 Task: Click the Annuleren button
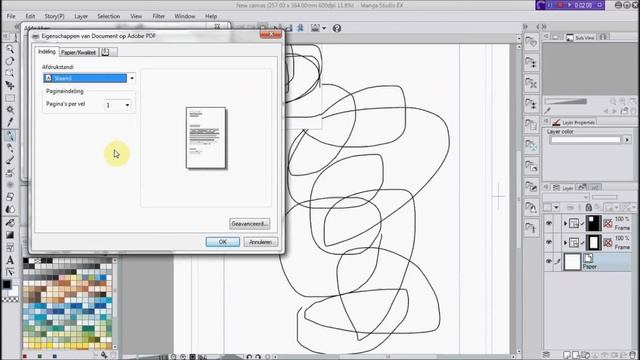260,242
